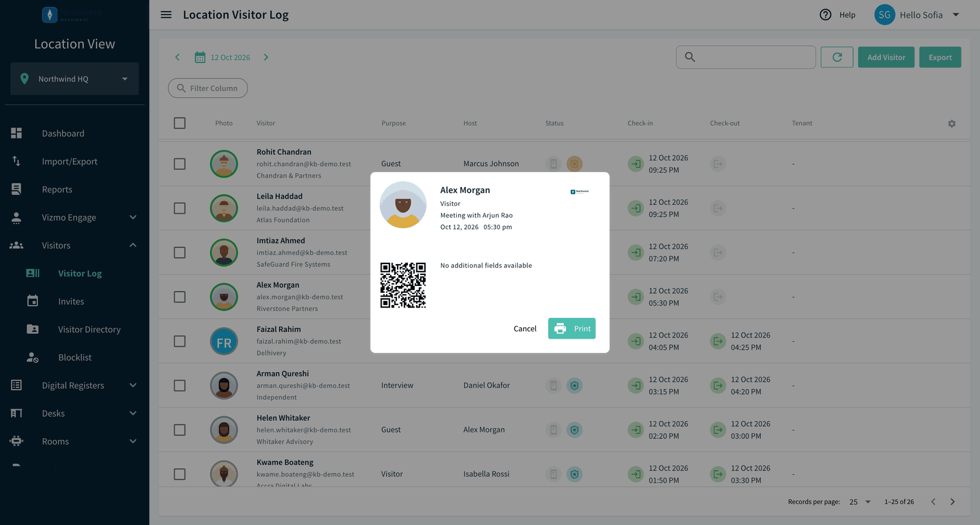Click the visitor search input field
This screenshot has width=980, height=525.
point(746,57)
